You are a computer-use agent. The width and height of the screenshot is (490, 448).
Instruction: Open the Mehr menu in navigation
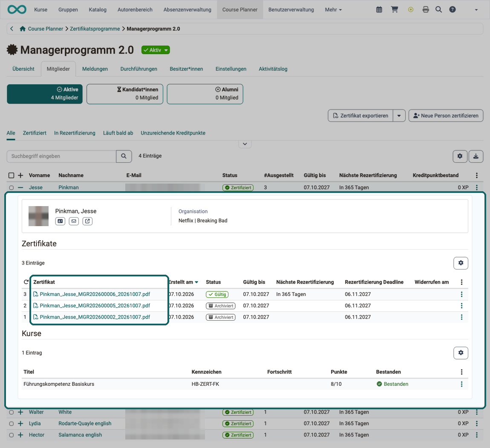click(x=333, y=10)
